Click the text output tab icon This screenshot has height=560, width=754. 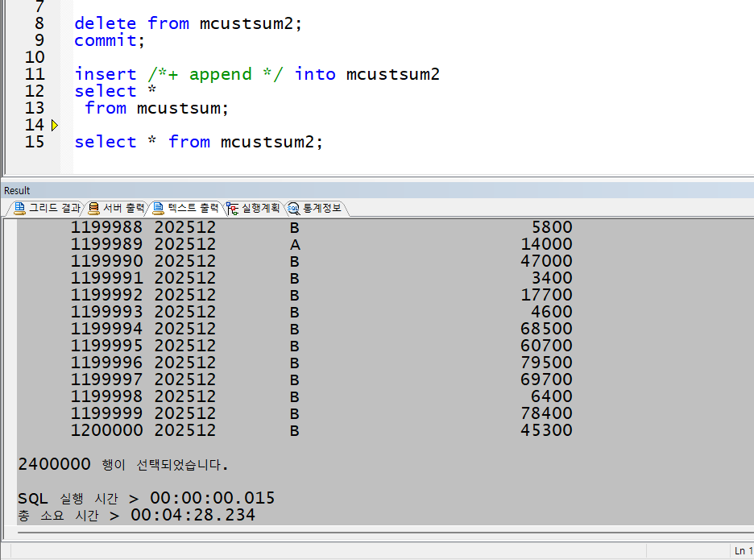tap(158, 209)
